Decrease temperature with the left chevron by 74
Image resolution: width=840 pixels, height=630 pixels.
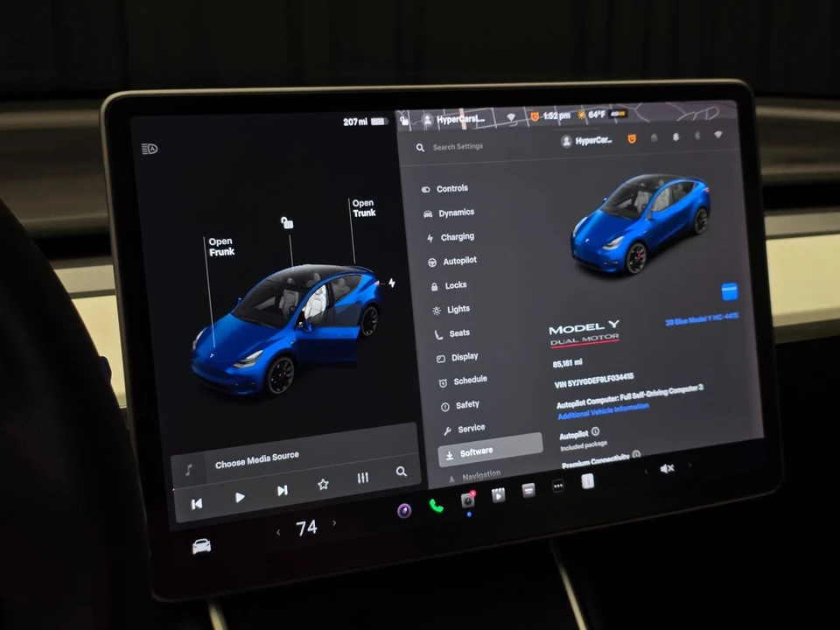(x=278, y=533)
